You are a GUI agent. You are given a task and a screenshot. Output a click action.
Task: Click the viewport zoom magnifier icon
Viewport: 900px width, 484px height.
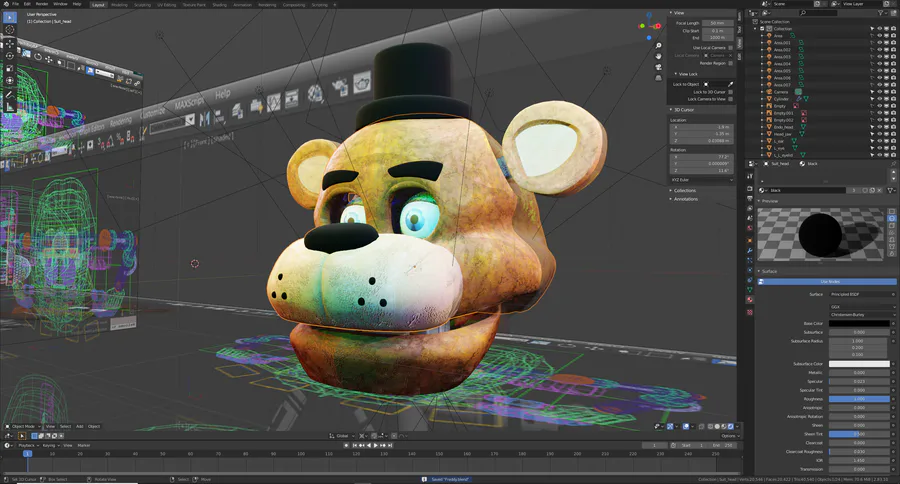pos(658,45)
